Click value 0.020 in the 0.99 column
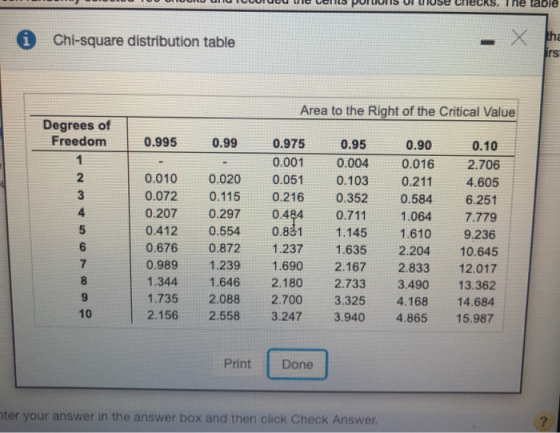The image size is (560, 433). click(x=225, y=179)
